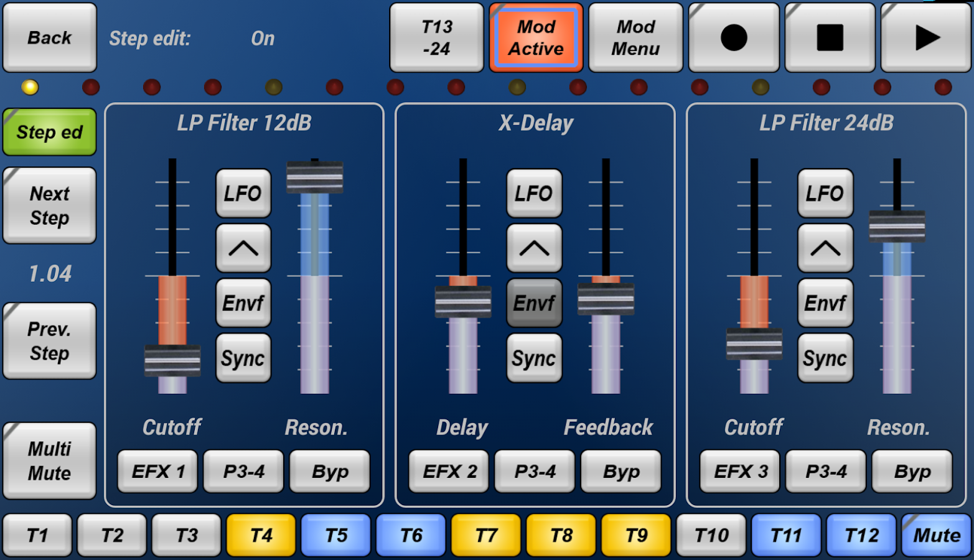Open the Mod Menu

(635, 37)
